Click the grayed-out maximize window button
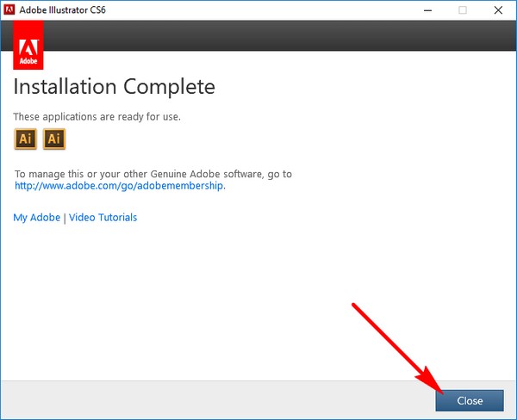Viewport: 517px width, 420px height. (463, 10)
